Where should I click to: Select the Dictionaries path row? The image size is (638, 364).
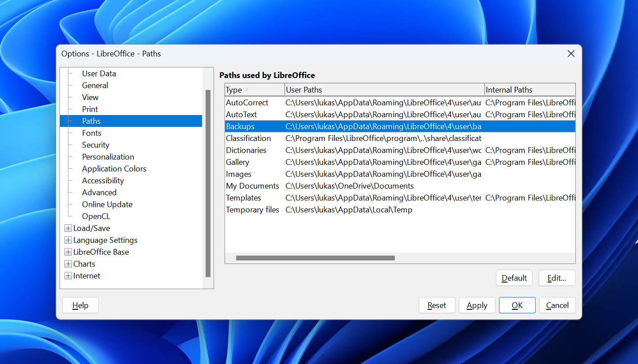pos(400,150)
